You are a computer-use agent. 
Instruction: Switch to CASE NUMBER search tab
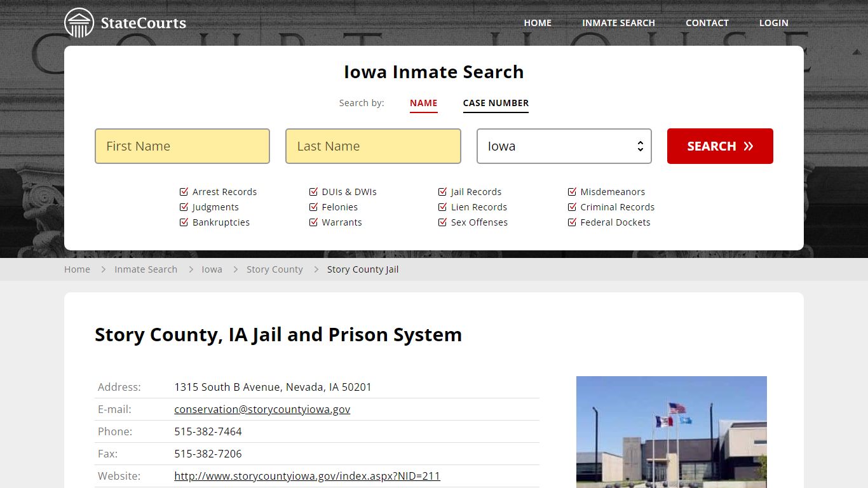click(x=496, y=103)
